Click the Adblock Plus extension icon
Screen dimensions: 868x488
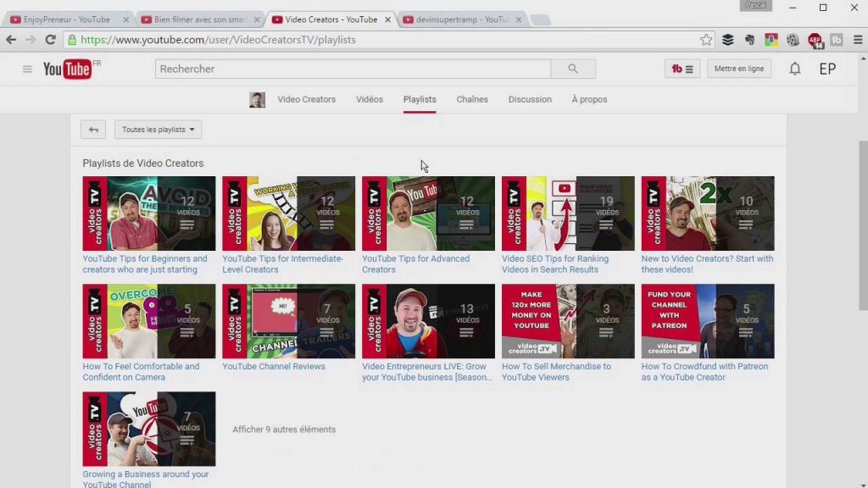815,40
